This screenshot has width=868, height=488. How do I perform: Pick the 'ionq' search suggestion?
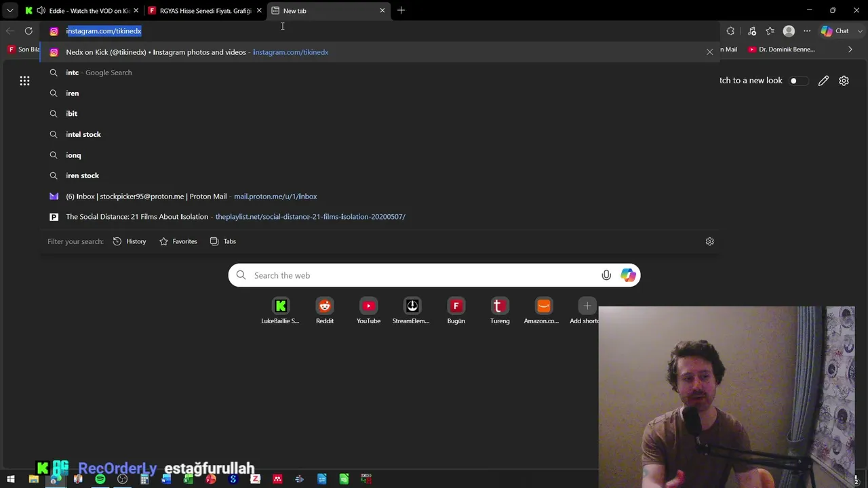380,155
